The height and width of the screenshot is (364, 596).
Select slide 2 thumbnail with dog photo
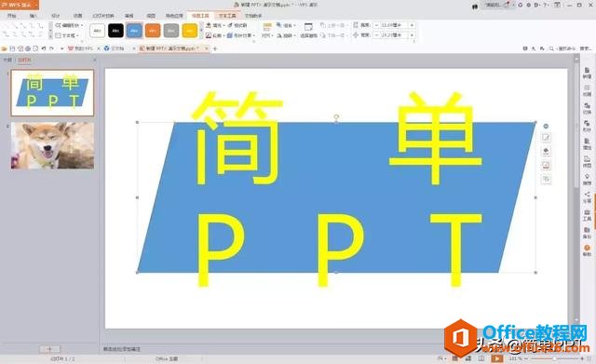tap(52, 145)
